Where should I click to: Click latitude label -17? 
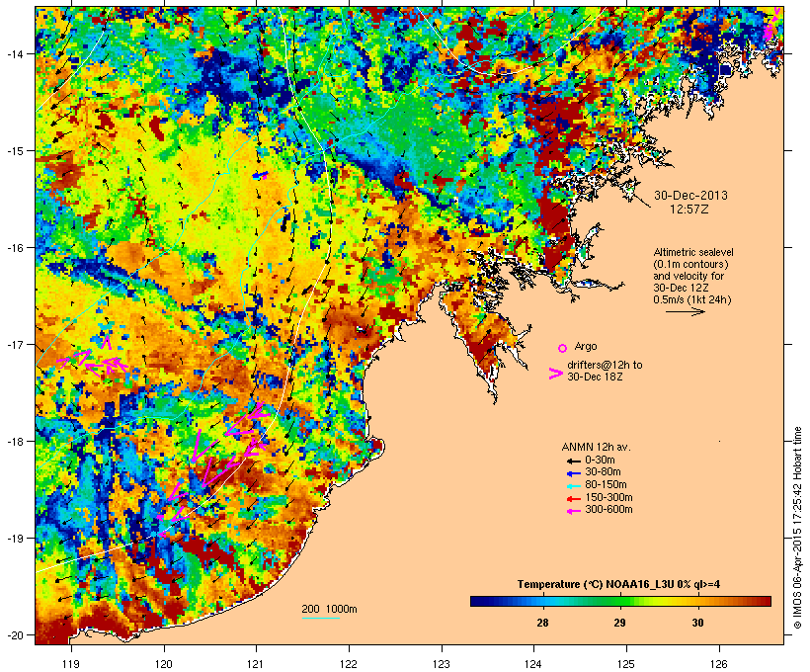14,345
